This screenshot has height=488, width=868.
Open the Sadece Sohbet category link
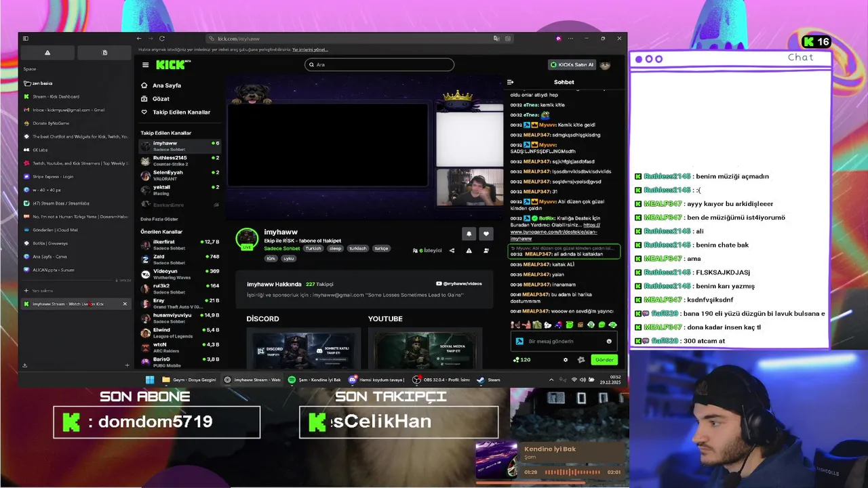(282, 249)
